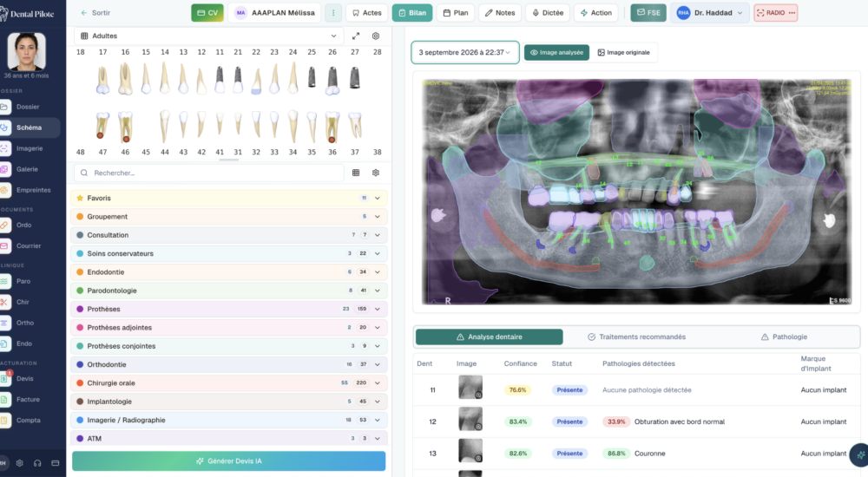Open the Dr. Haddad practitioner dropdown
Image resolution: width=868 pixels, height=477 pixels.
click(x=710, y=13)
